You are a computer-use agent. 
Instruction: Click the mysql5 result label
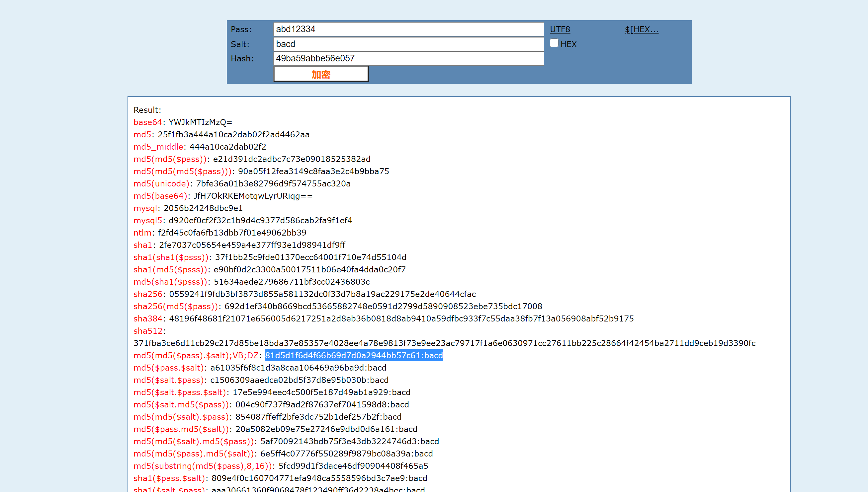pos(148,220)
